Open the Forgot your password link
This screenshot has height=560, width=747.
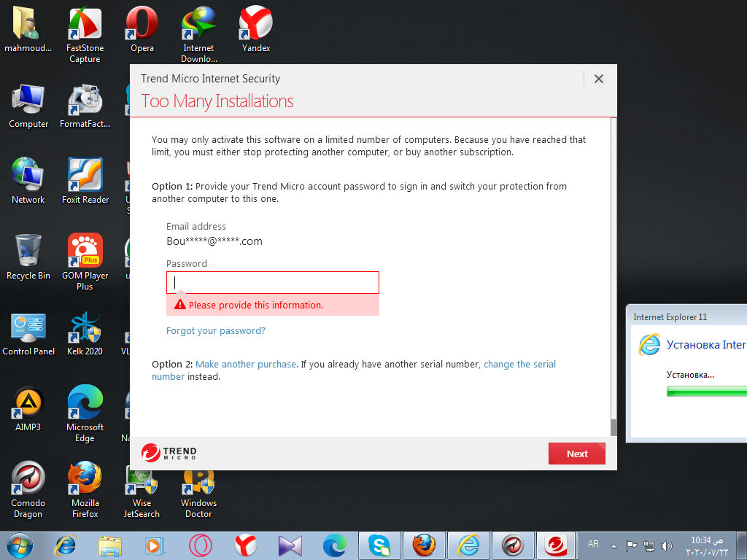click(215, 330)
